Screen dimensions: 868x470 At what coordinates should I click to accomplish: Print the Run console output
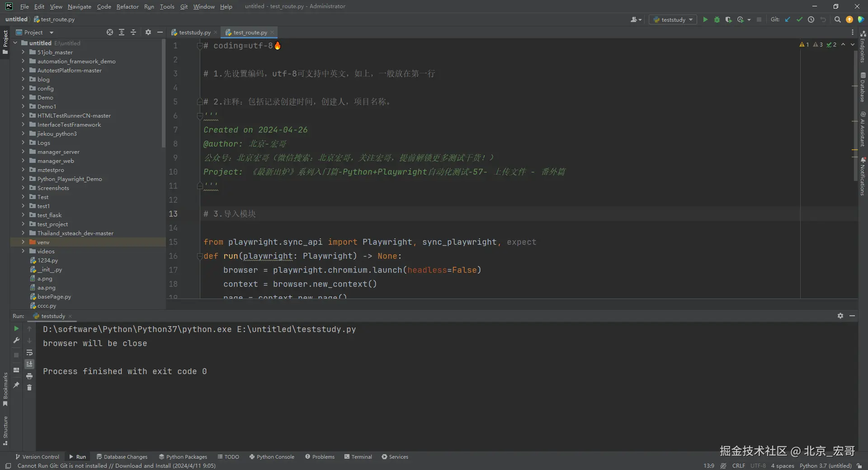29,376
